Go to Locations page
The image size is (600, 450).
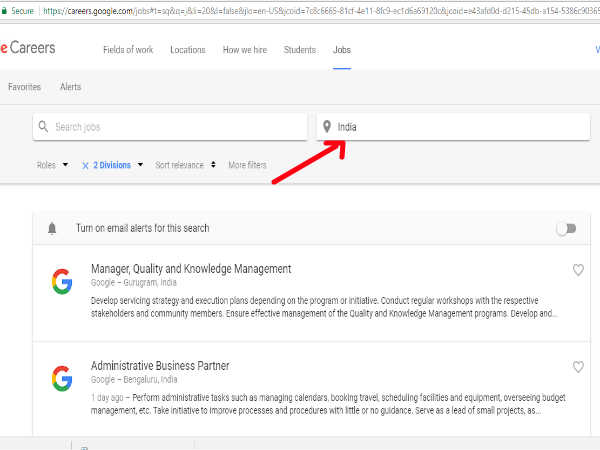pos(188,50)
